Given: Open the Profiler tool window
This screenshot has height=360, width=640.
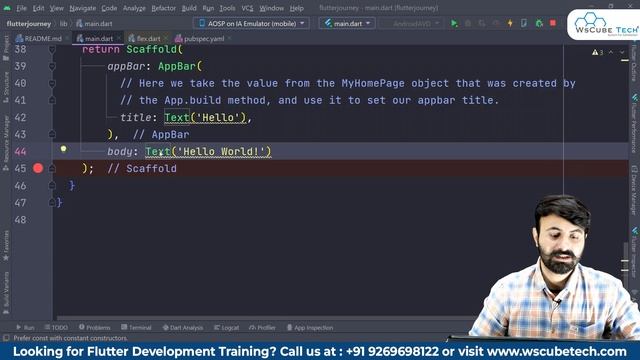Looking at the screenshot, I should point(262,327).
